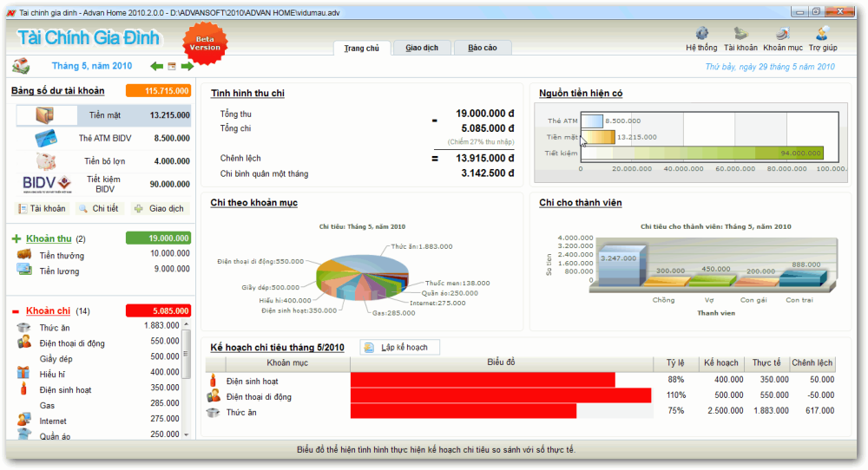The width and height of the screenshot is (868, 470).
Task: Click the Thức ăn pot icon in Khoản chi
Action: pyautogui.click(x=23, y=327)
